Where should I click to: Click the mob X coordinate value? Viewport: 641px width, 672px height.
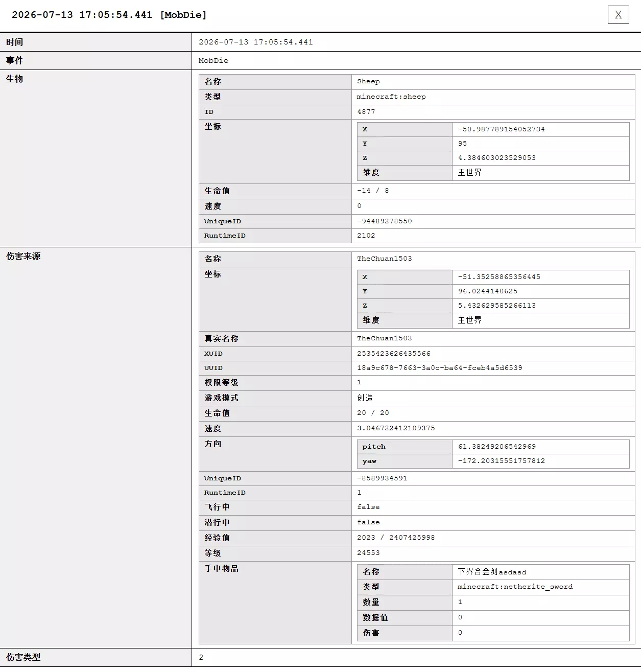pyautogui.click(x=502, y=129)
